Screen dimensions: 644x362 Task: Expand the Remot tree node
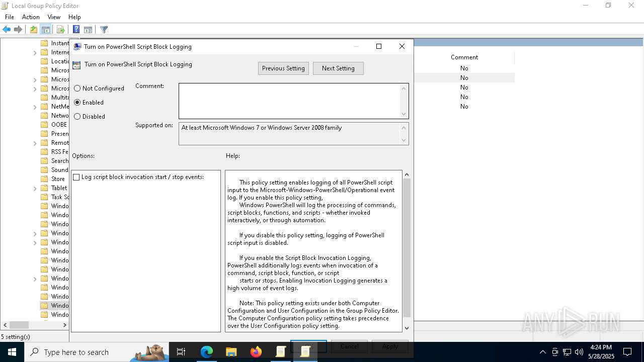click(x=35, y=143)
